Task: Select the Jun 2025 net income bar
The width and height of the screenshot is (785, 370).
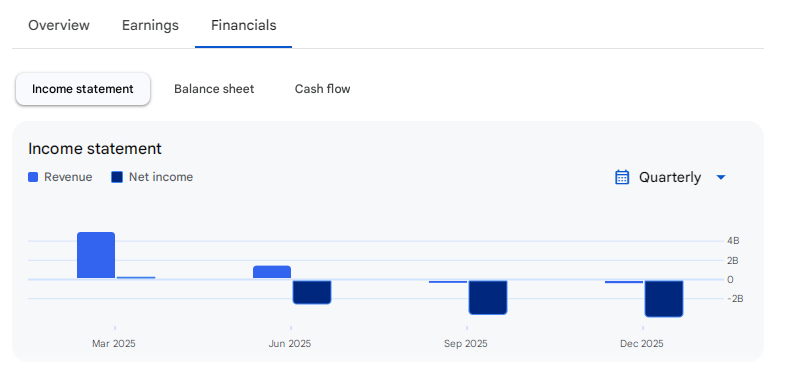Action: [x=312, y=292]
